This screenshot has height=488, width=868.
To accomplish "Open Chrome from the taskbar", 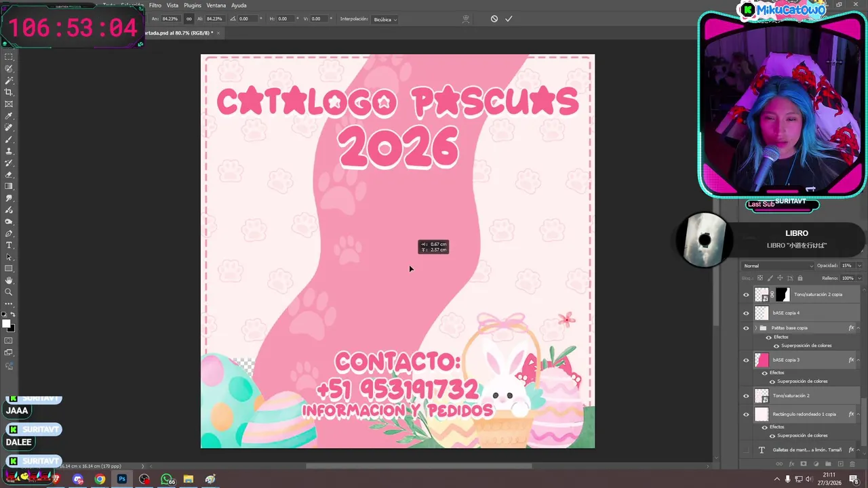I will 100,479.
